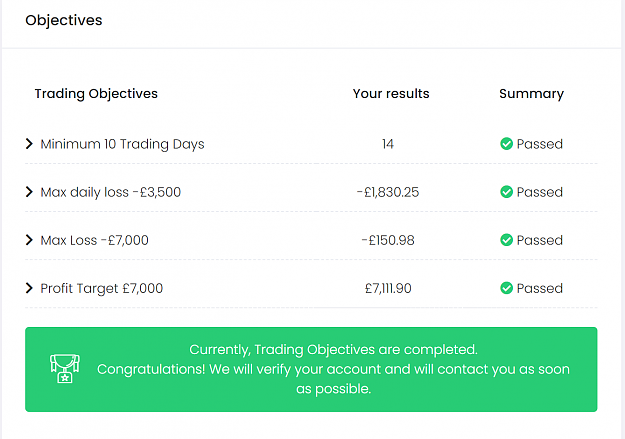Click the green check icon for Trading Days
Image resolution: width=625 pixels, height=439 pixels.
[x=506, y=144]
